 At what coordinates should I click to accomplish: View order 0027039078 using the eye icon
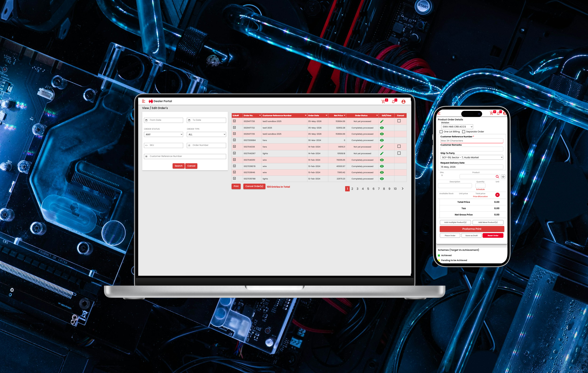[382, 166]
